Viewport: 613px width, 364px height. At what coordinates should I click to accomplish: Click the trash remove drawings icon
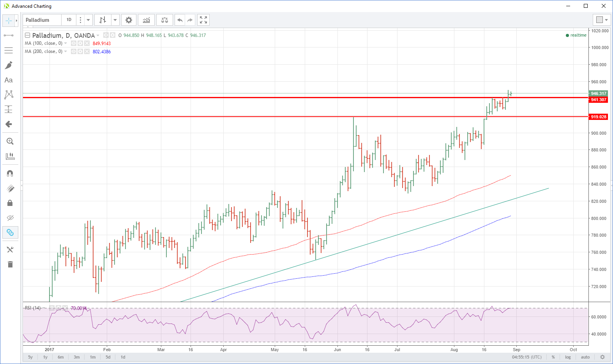(10, 264)
